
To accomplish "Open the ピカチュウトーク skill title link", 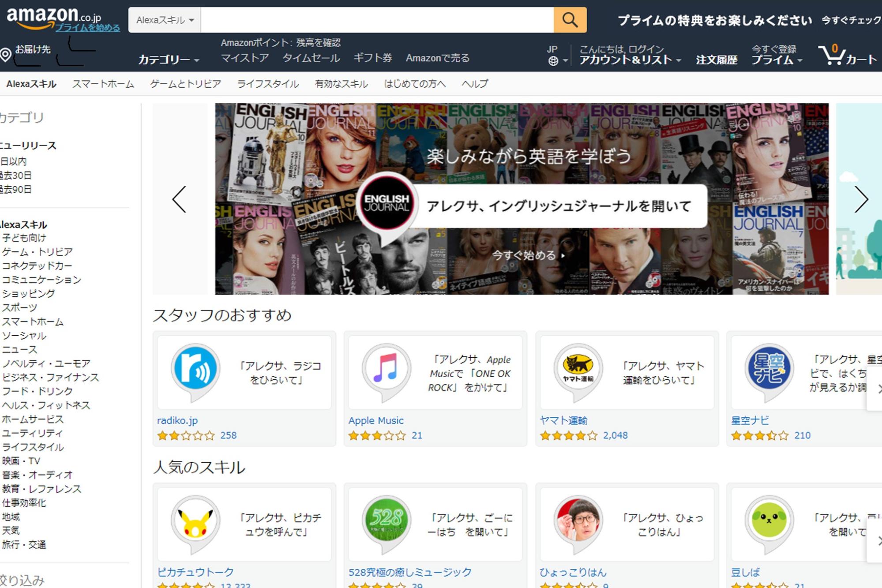I will pos(196,572).
